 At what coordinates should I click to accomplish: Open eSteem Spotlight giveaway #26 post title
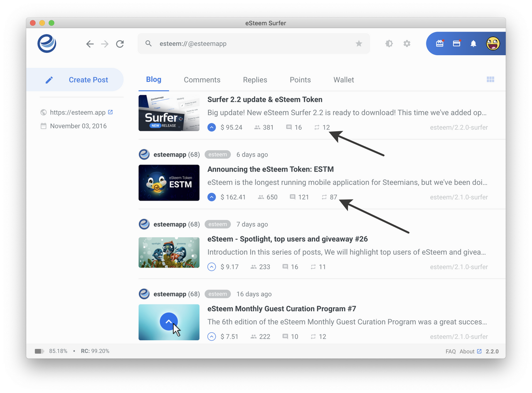point(288,239)
